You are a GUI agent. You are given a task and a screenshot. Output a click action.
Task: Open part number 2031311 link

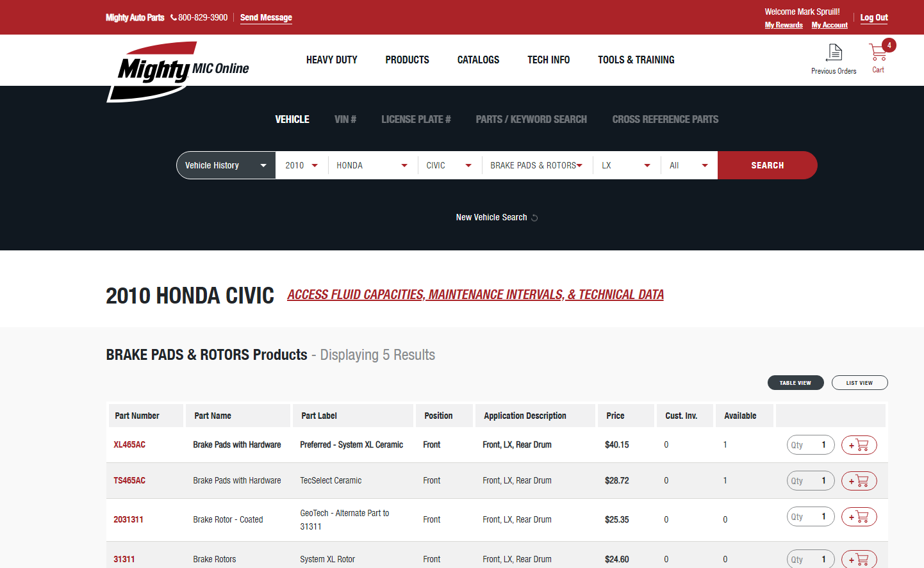[128, 520]
